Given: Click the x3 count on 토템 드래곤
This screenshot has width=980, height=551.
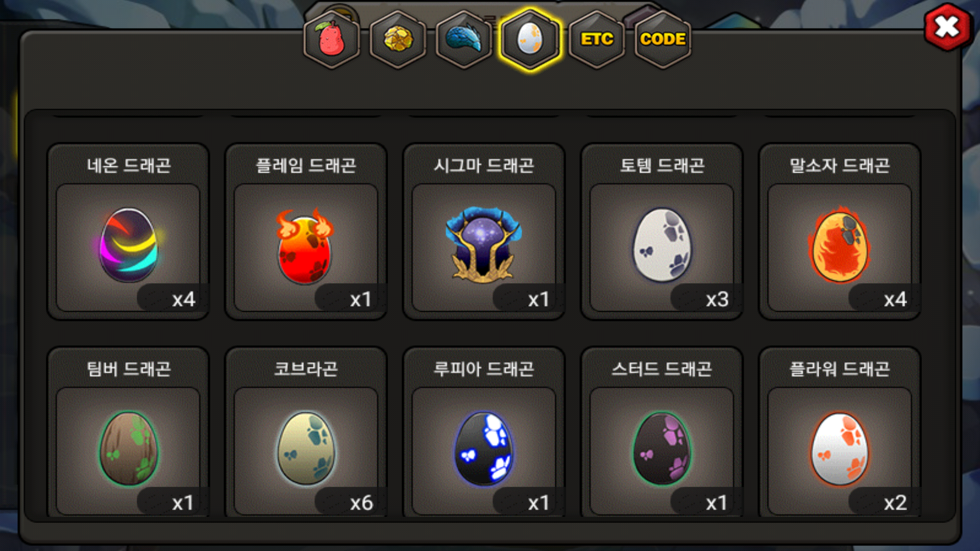Looking at the screenshot, I should click(x=717, y=299).
